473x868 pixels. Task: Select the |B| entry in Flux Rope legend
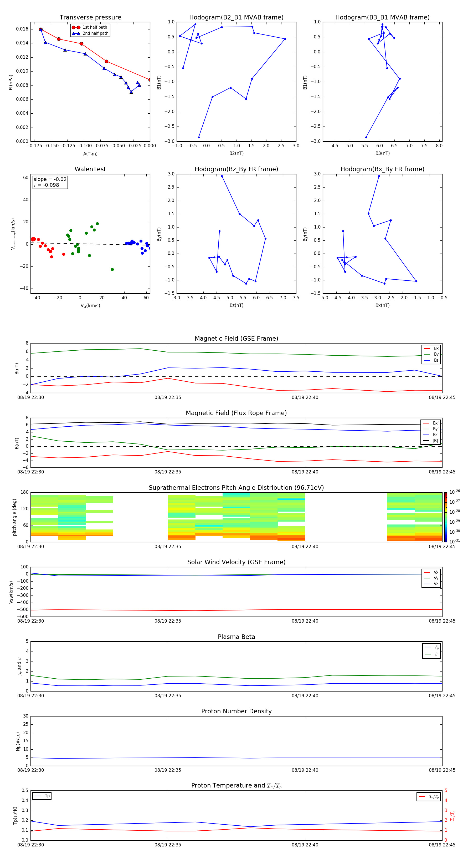tap(431, 441)
